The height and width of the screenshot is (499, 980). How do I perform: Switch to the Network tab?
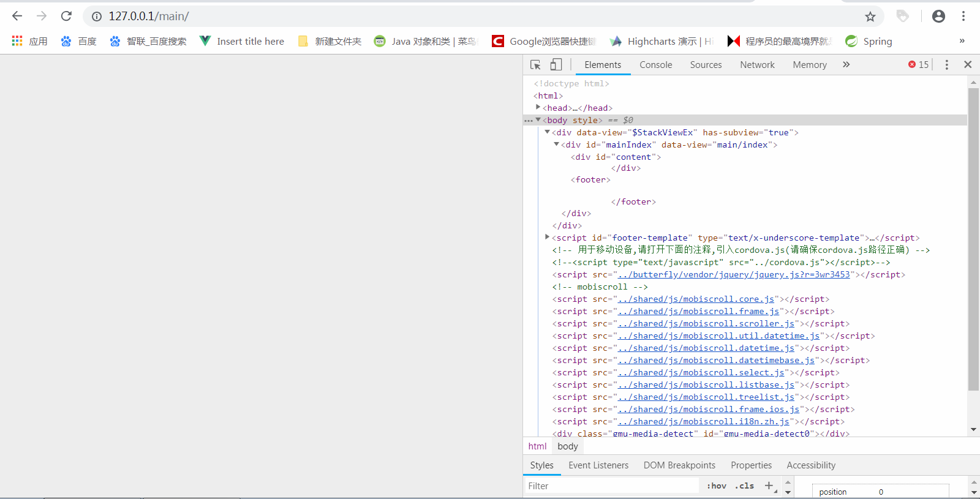[x=757, y=65]
